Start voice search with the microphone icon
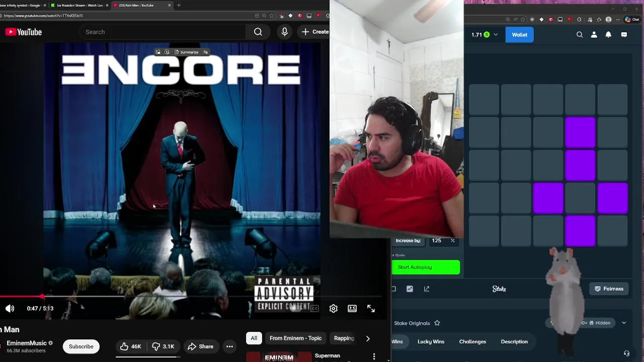The height and width of the screenshot is (362, 644). coord(285,32)
